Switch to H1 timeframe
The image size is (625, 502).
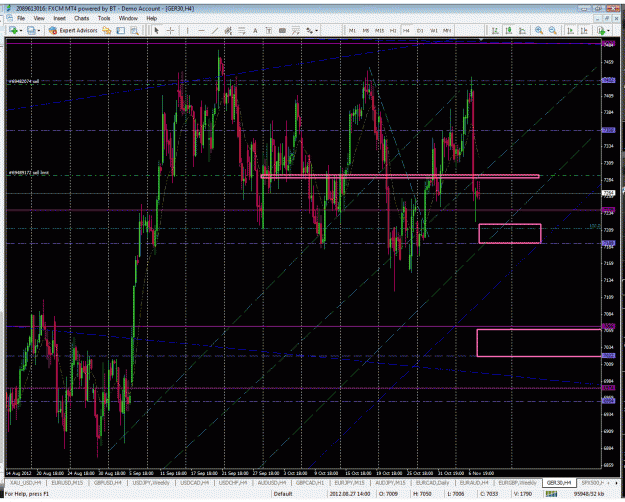pyautogui.click(x=393, y=30)
